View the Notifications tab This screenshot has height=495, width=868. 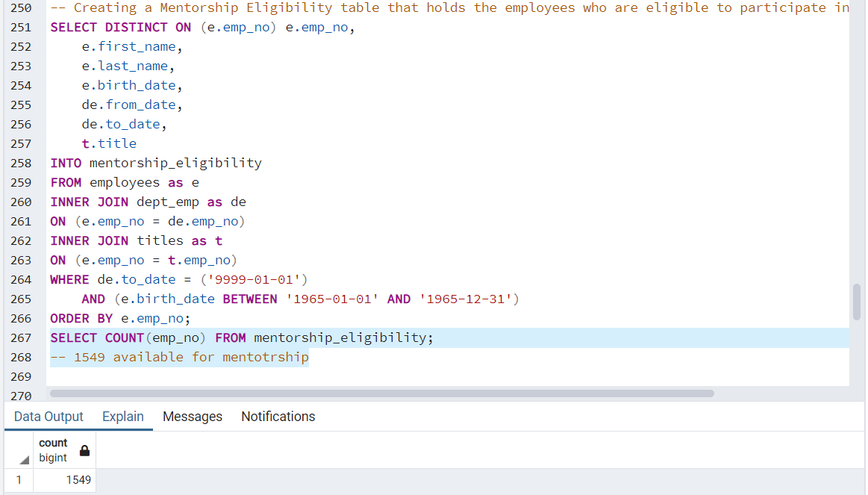[278, 417]
